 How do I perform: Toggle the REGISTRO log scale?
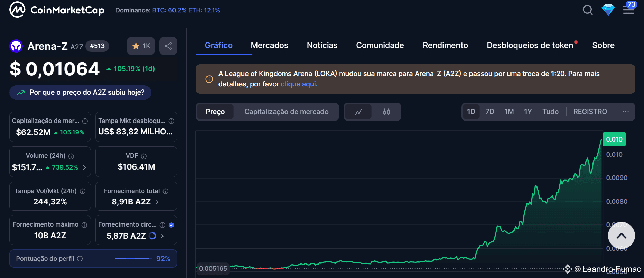[x=590, y=112]
